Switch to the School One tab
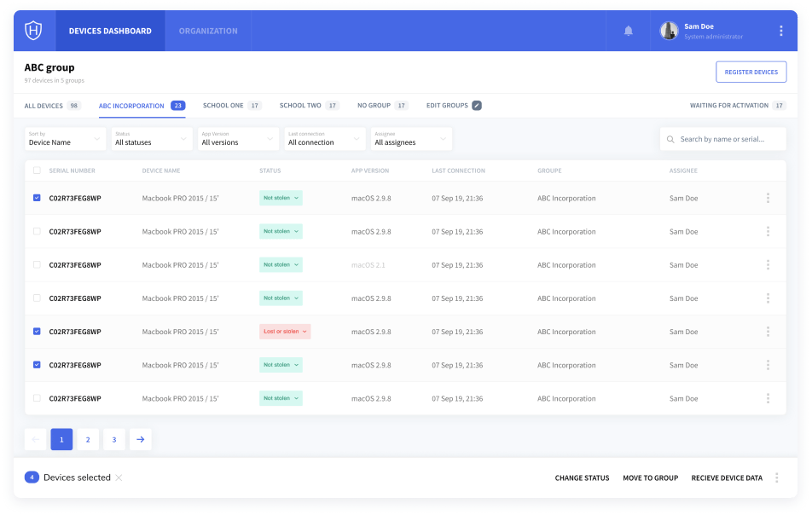 (232, 106)
